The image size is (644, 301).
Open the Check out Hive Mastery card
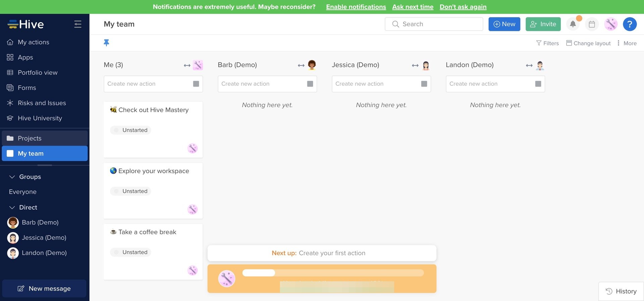[x=153, y=130]
